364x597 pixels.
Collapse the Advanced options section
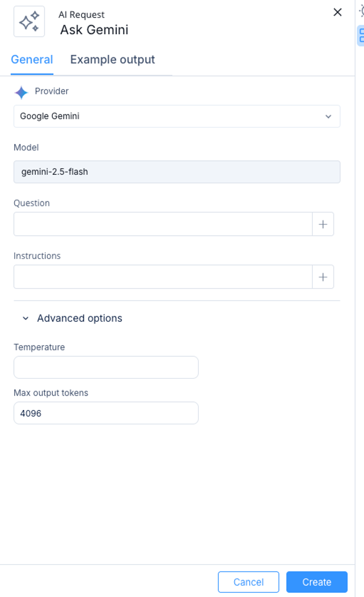[x=72, y=318]
